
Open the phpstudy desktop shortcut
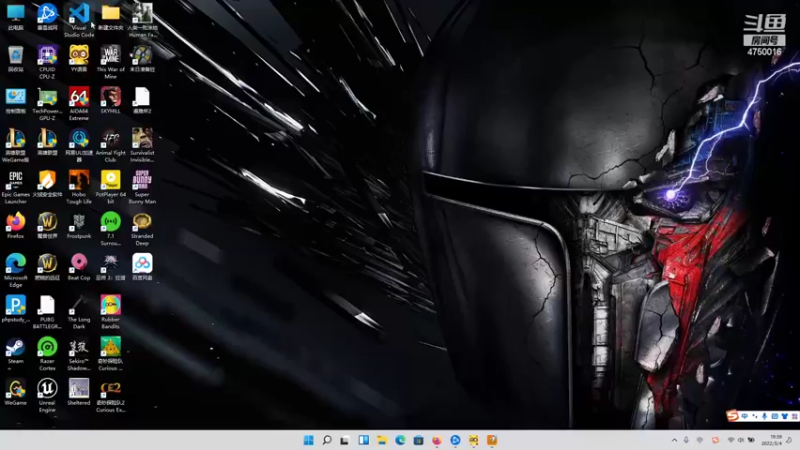[x=15, y=309]
